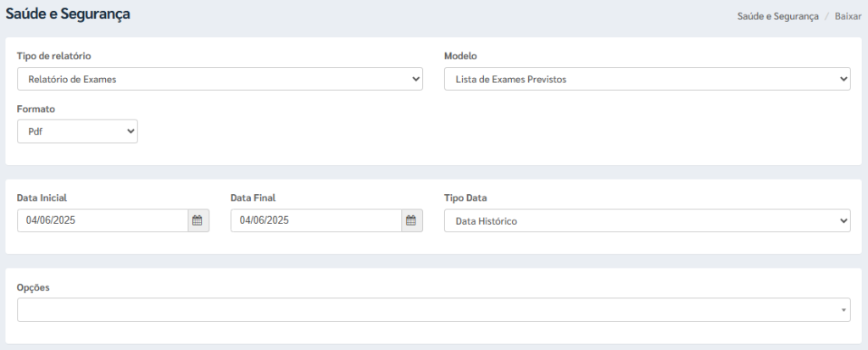Viewport: 868px width, 350px height.
Task: Expand the Relatório de Exames report type dropdown
Action: pos(220,79)
